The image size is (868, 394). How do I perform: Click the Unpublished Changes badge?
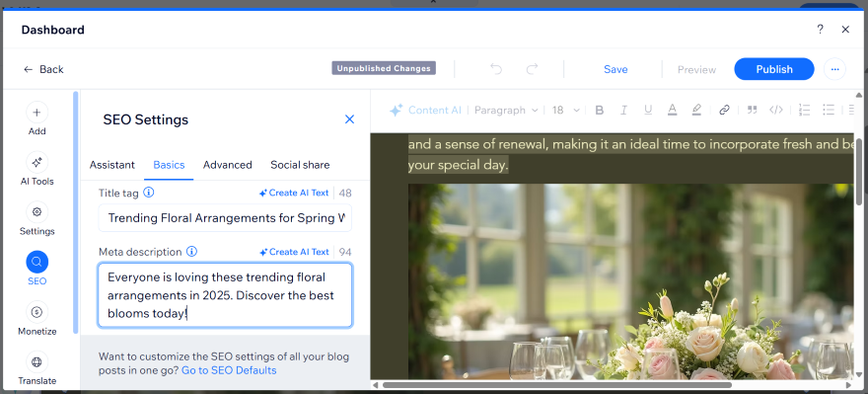(x=384, y=69)
